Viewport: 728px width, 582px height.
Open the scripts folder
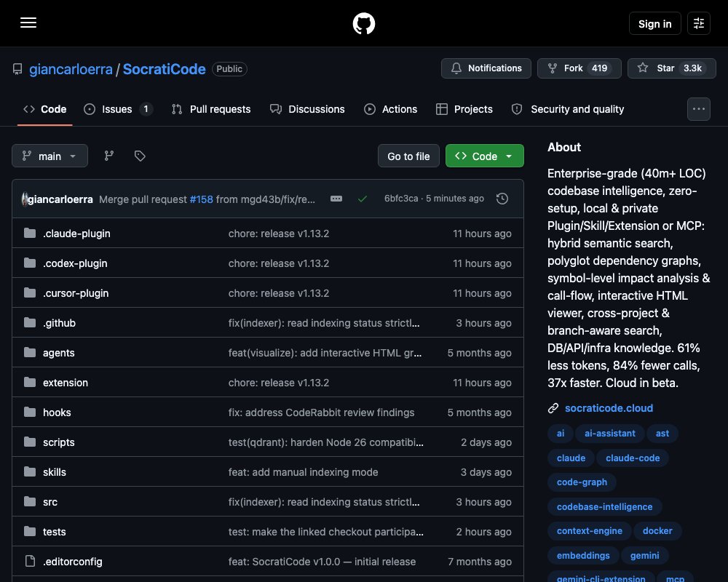coord(58,442)
